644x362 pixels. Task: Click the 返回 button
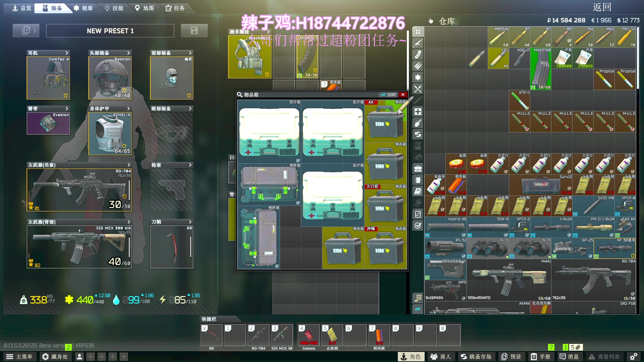coord(602,7)
